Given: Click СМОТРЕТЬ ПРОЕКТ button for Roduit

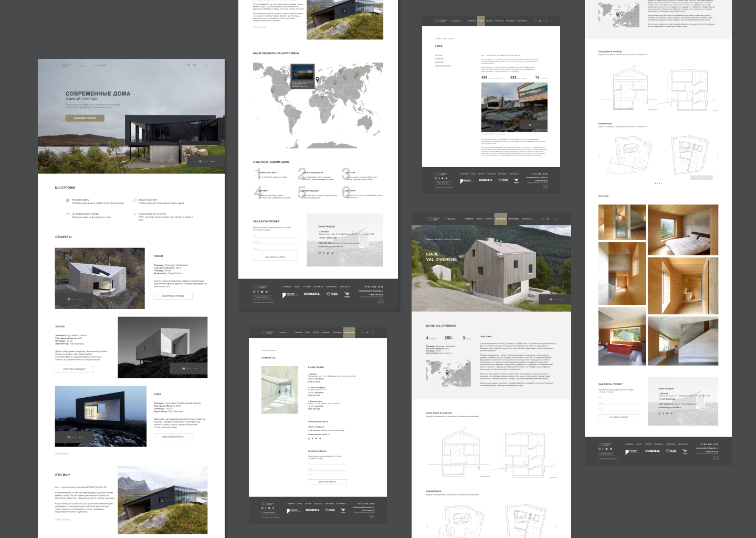Looking at the screenshot, I should (173, 296).
